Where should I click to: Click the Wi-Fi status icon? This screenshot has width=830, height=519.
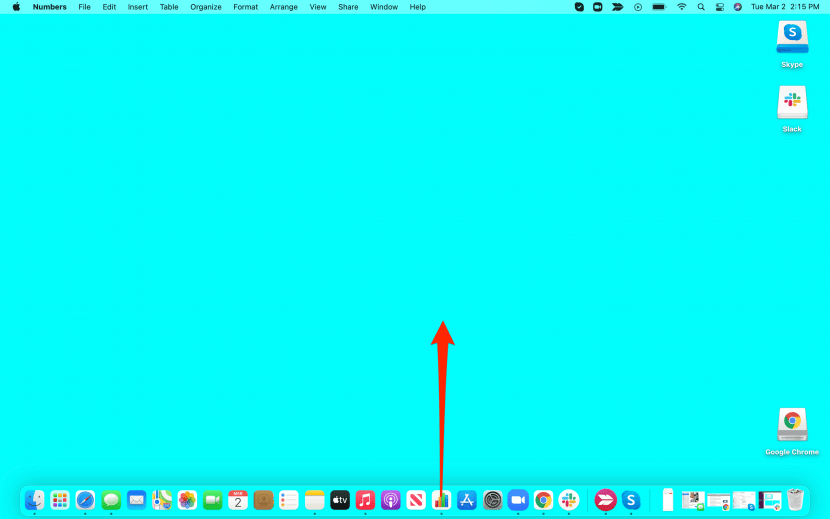click(x=682, y=7)
